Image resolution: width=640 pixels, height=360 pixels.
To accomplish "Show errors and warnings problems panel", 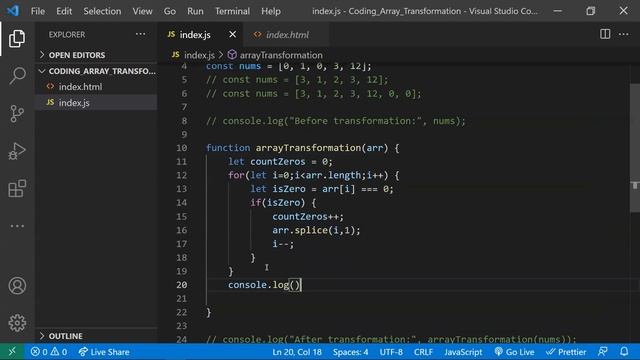I will click(49, 351).
